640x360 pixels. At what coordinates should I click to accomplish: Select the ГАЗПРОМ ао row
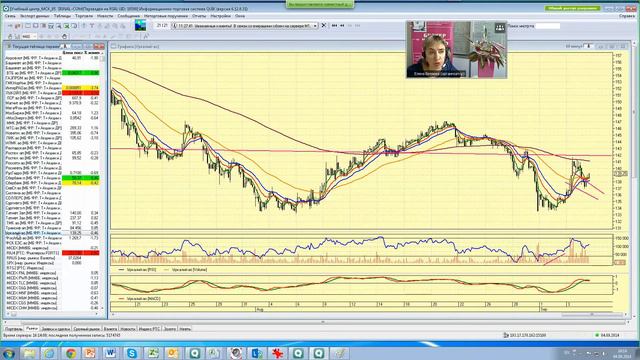point(52,78)
